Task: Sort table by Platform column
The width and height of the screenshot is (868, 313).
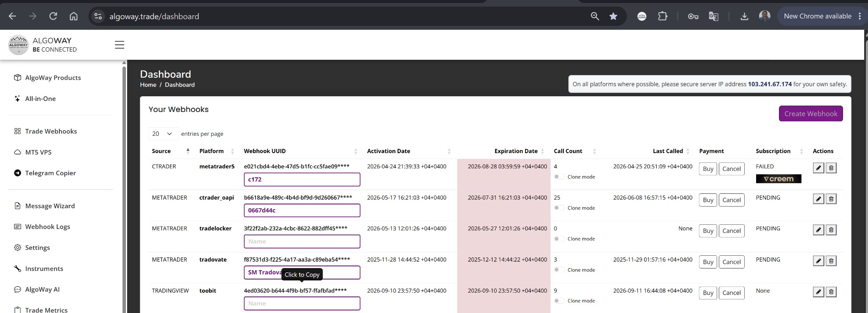Action: 217,151
